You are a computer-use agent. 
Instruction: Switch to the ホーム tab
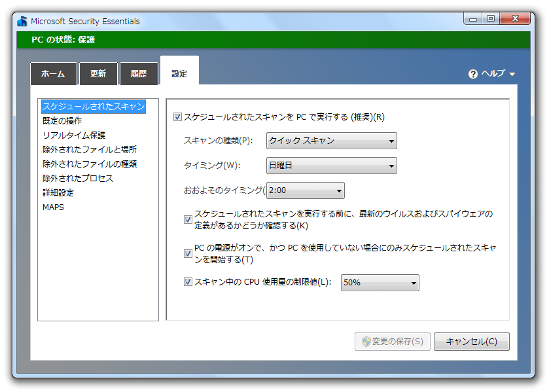(x=53, y=73)
